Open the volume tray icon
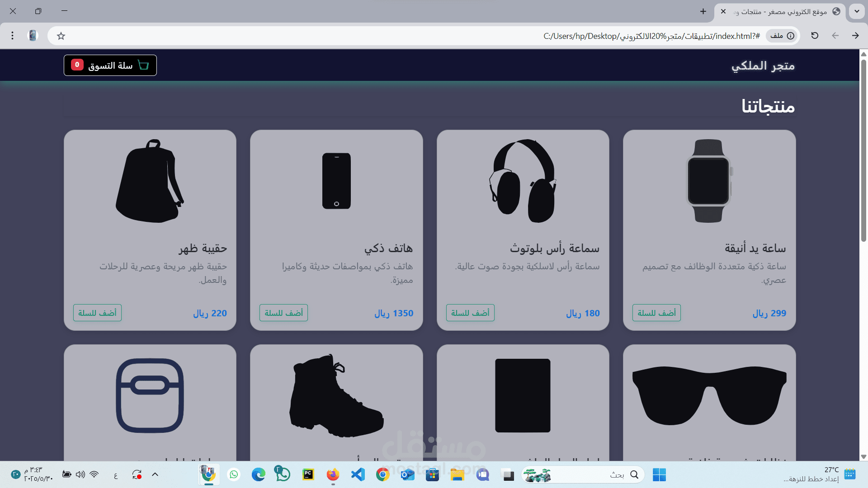The height and width of the screenshot is (488, 868). [x=80, y=474]
